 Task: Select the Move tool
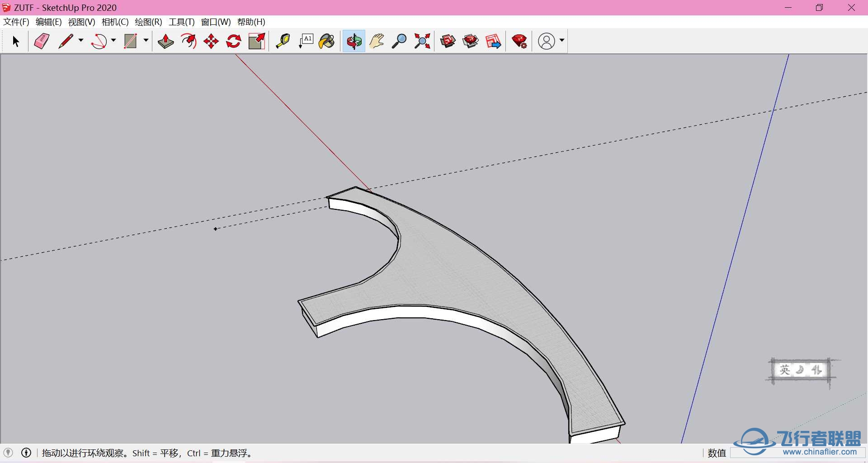click(x=211, y=41)
